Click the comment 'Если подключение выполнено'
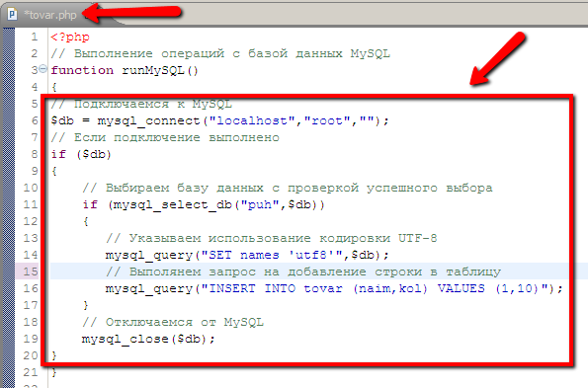 click(165, 137)
